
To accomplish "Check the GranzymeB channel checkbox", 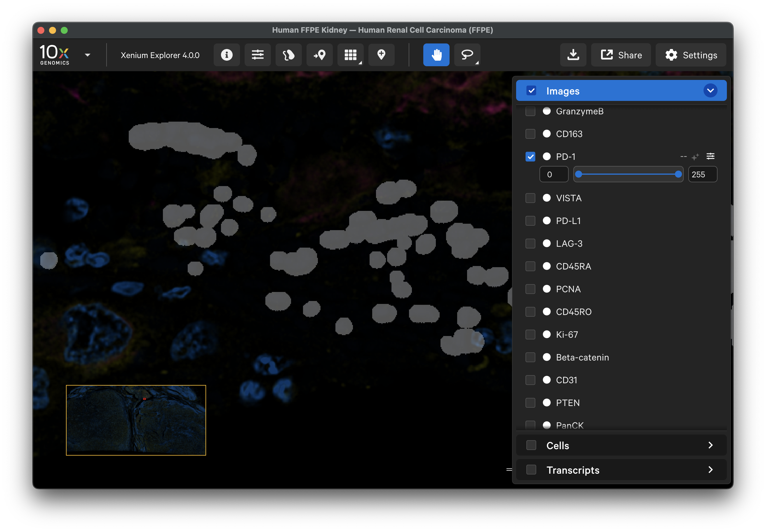I will (x=530, y=111).
